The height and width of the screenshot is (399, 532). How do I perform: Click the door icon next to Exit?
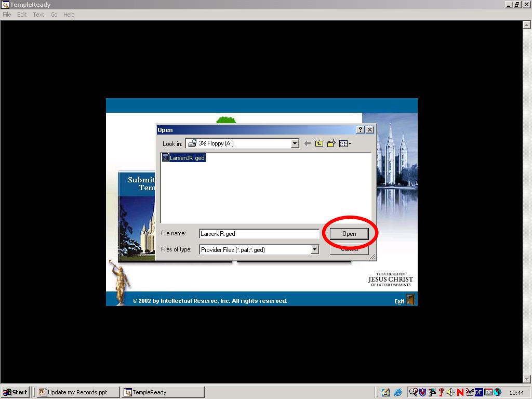410,300
